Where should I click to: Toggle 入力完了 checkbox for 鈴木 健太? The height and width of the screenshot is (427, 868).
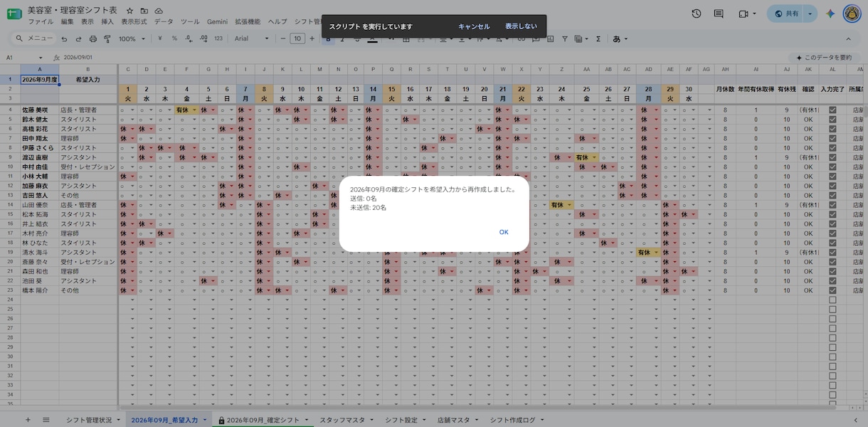coord(832,120)
